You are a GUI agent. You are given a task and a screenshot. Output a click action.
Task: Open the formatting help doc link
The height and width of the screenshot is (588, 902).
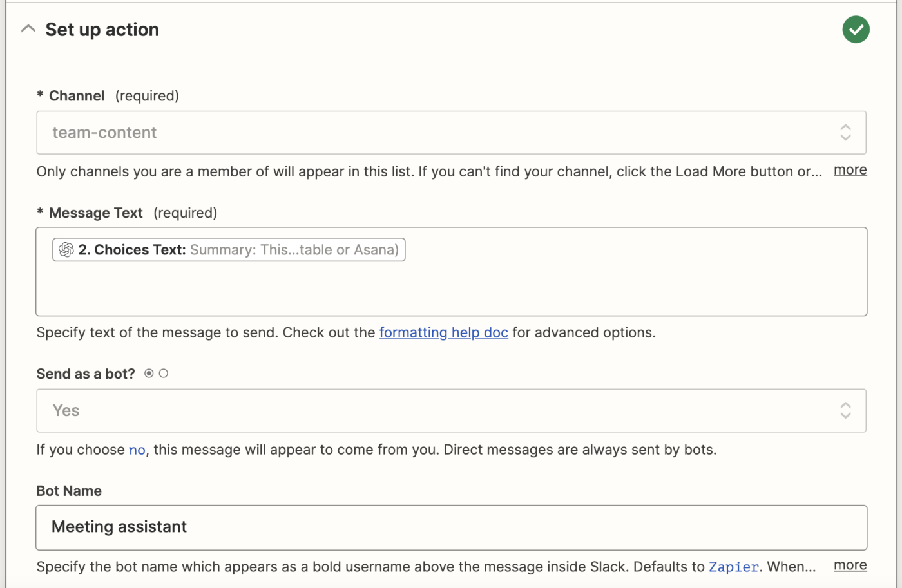pyautogui.click(x=443, y=332)
